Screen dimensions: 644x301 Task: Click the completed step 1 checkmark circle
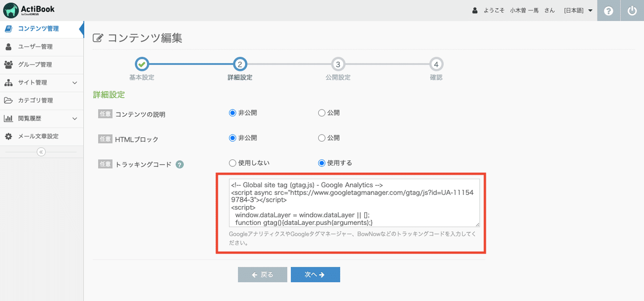(142, 64)
